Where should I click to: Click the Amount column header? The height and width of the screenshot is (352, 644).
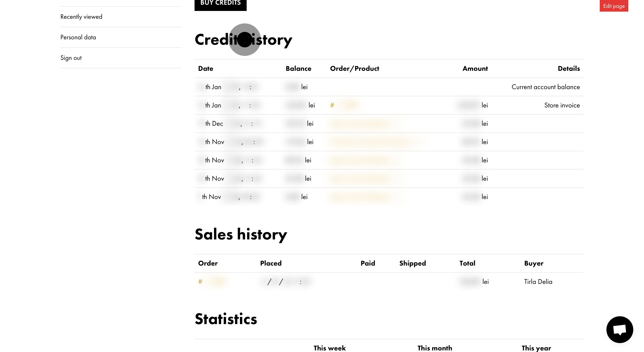tap(475, 69)
